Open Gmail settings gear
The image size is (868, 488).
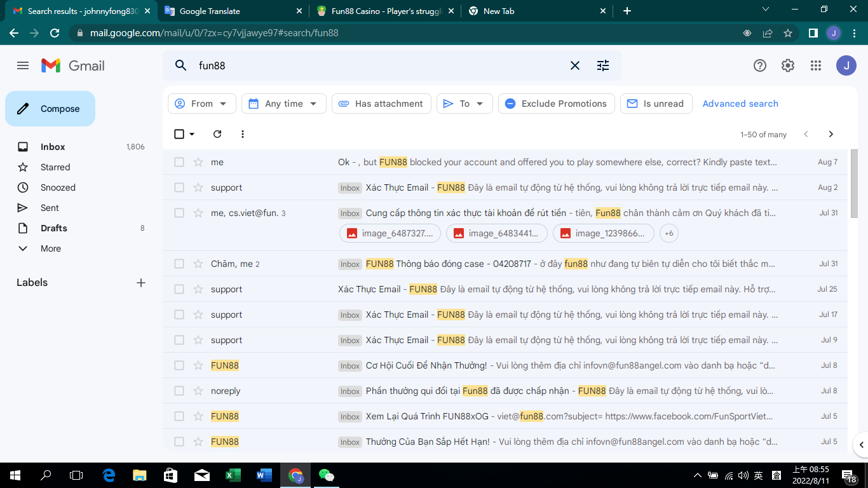pos(788,65)
